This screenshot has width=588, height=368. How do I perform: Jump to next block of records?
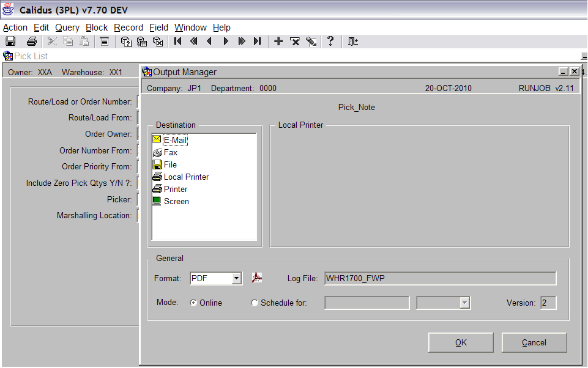[242, 41]
